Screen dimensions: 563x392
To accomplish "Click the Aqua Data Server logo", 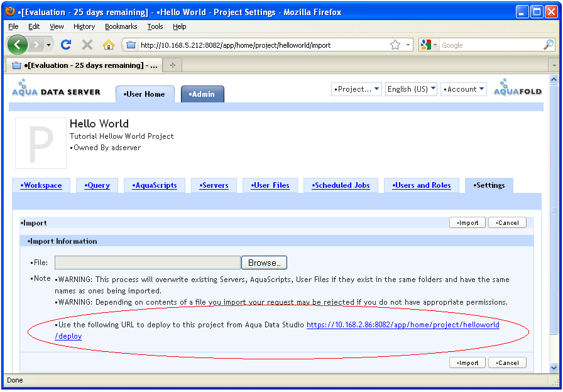I will (56, 88).
